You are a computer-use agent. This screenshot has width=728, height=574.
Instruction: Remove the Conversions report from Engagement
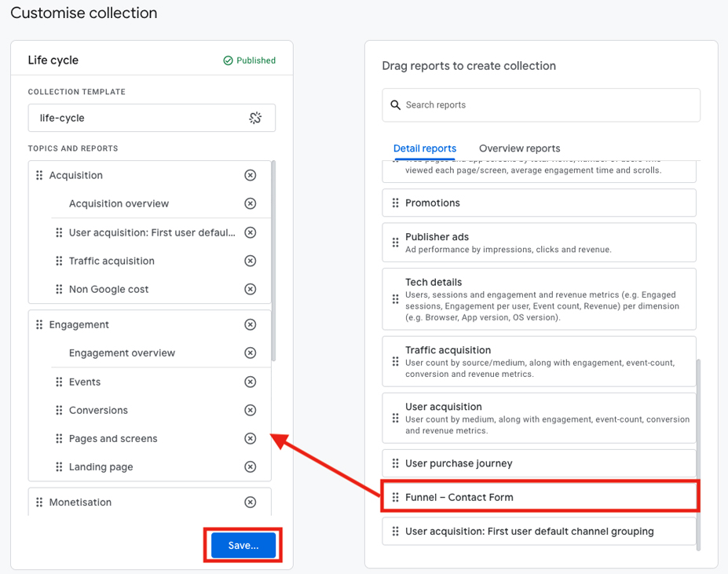tap(251, 410)
